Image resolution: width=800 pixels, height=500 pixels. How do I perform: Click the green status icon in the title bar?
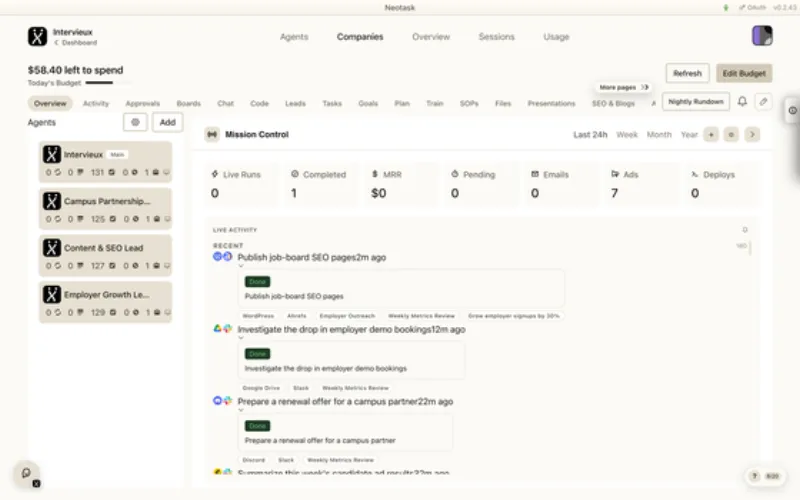click(726, 8)
